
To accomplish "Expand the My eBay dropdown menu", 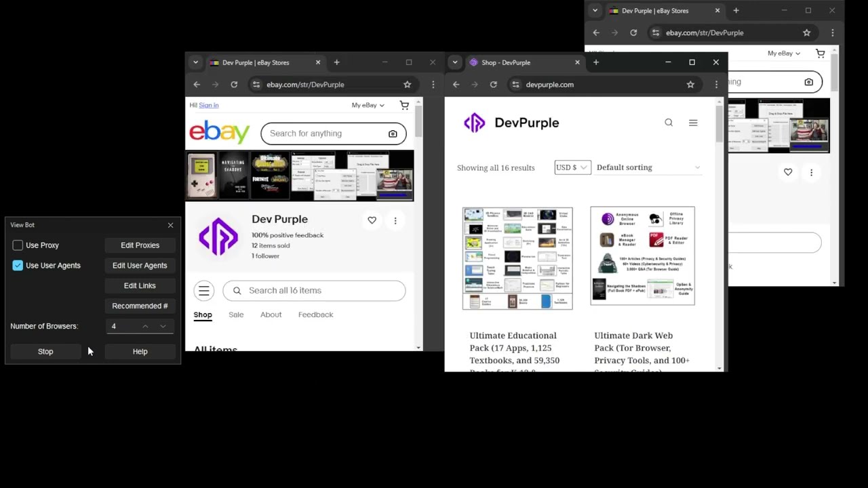I will click(368, 105).
